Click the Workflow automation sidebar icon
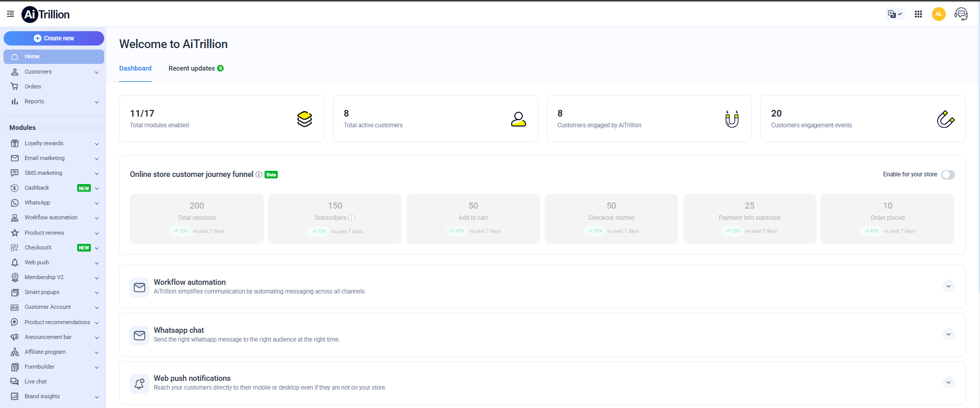Screen dimensions: 980x408 point(15,218)
